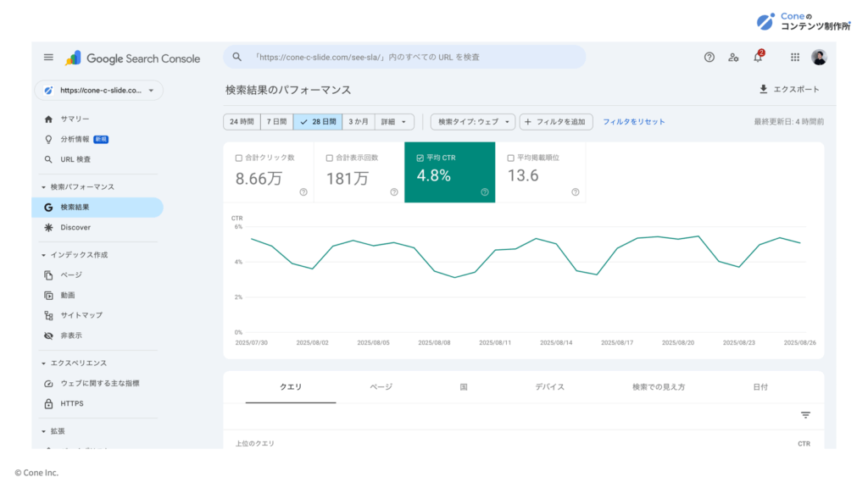Screen dimensions: 868x488
Task: Click the URL 検査 magnifier icon
Action: click(48, 159)
